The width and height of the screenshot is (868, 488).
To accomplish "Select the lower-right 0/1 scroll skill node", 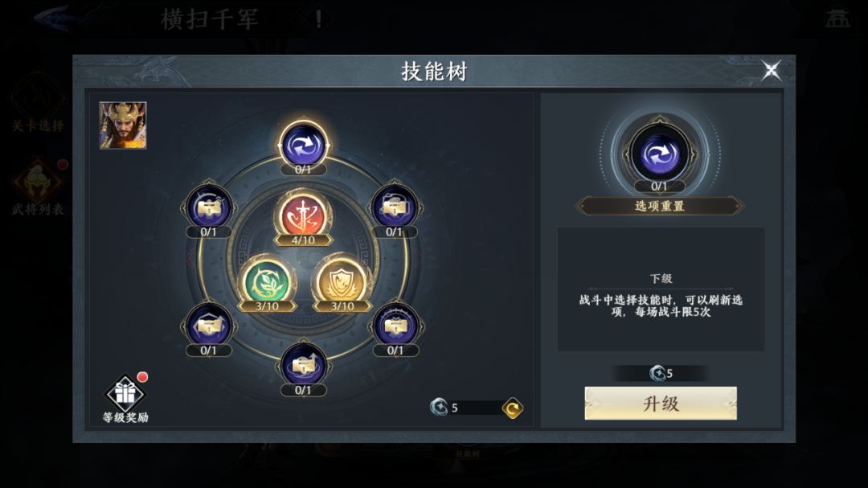I will pos(395,327).
